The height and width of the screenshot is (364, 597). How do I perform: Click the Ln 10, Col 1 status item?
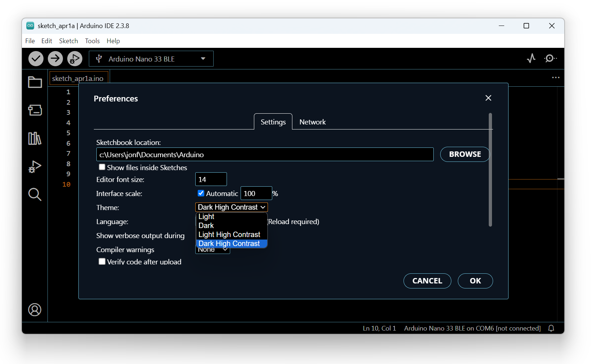[x=379, y=328]
